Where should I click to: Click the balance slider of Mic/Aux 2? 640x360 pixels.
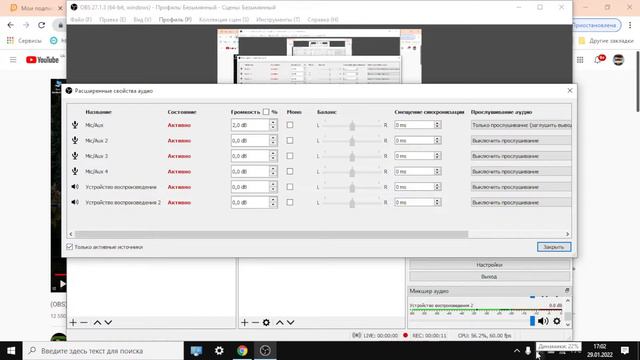click(352, 141)
